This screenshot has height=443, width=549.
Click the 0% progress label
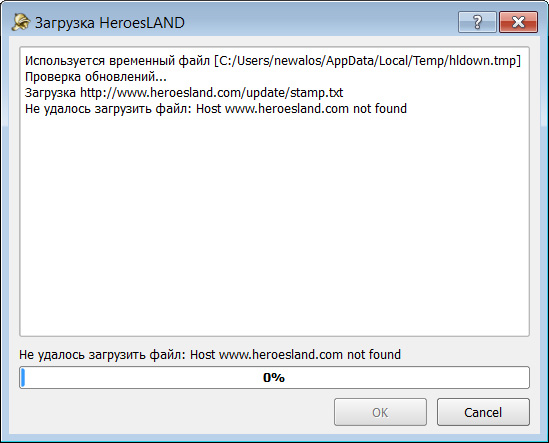pyautogui.click(x=274, y=378)
